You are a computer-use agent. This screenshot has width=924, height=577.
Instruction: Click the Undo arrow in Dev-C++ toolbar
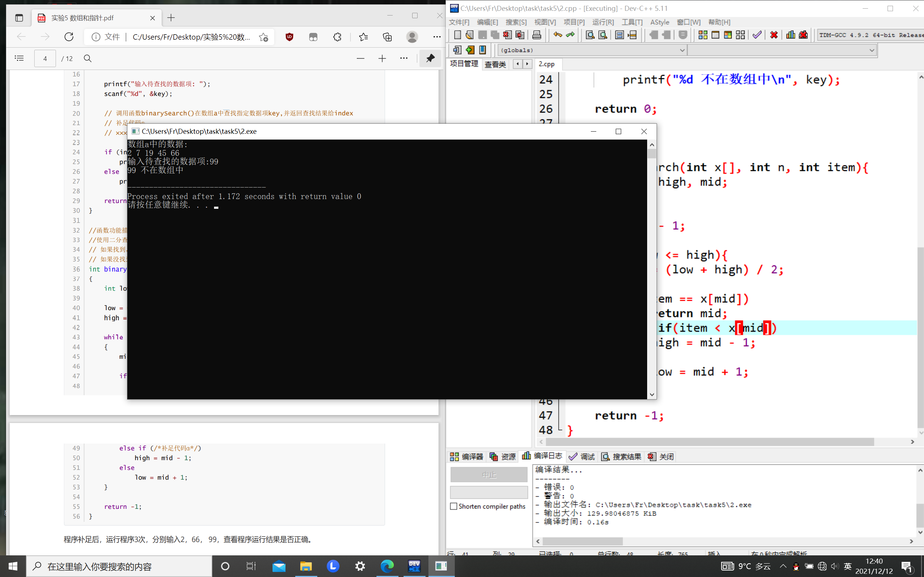(x=558, y=35)
